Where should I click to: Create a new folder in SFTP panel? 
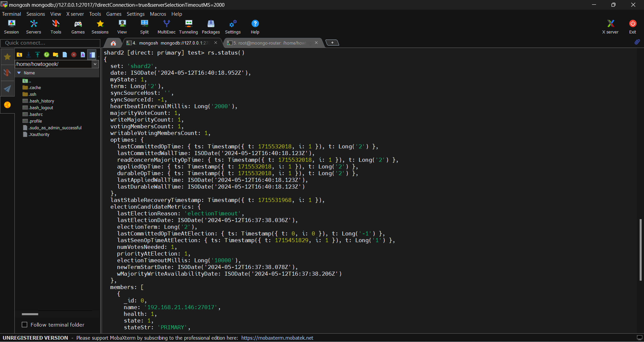(x=56, y=55)
